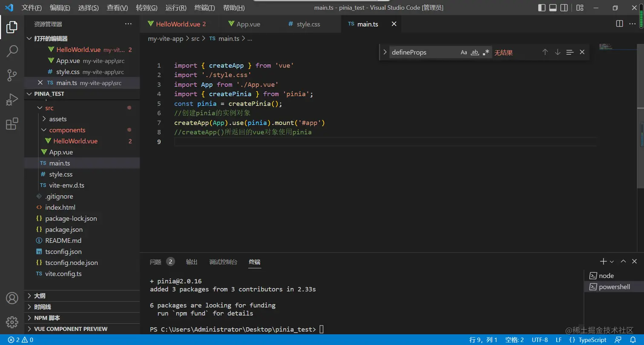Viewport: 644px width, 345px height.
Task: Expand the 大纲 section
Action: point(82,296)
